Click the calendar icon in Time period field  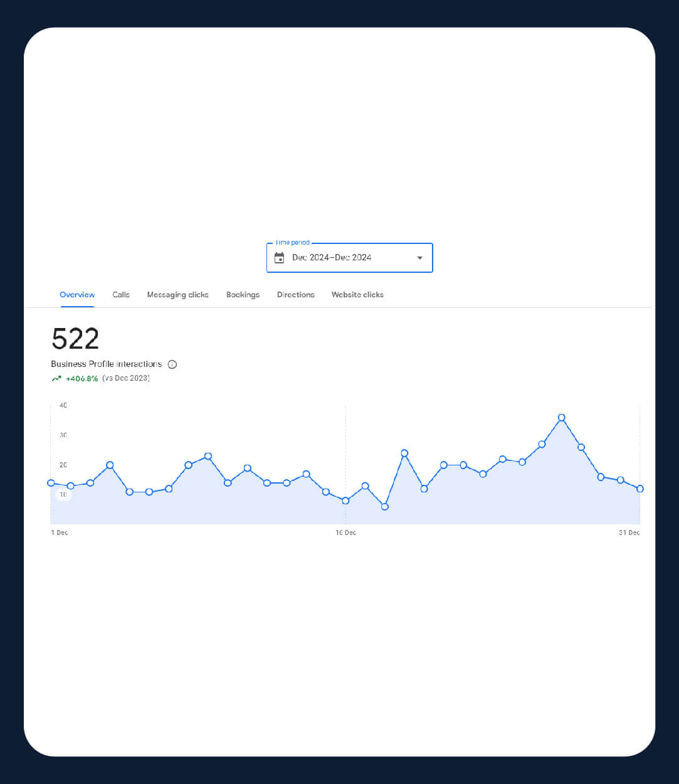pyautogui.click(x=280, y=258)
